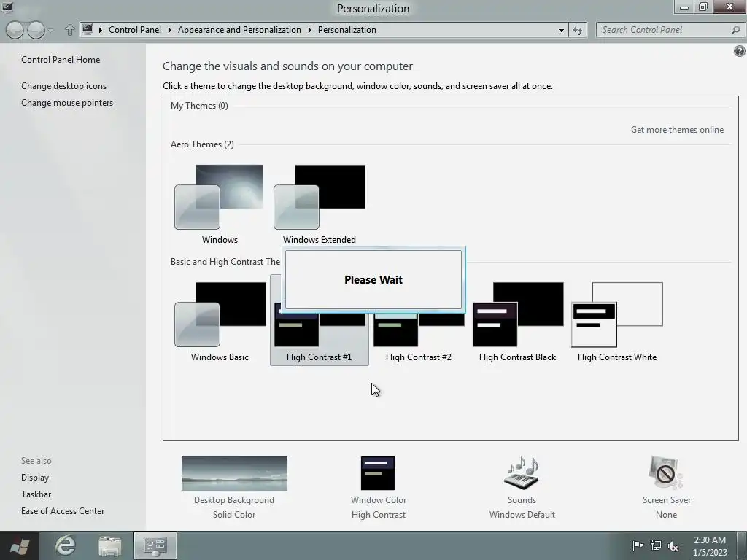The image size is (747, 560).
Task: Select the Windows Basic theme
Action: pyautogui.click(x=220, y=322)
